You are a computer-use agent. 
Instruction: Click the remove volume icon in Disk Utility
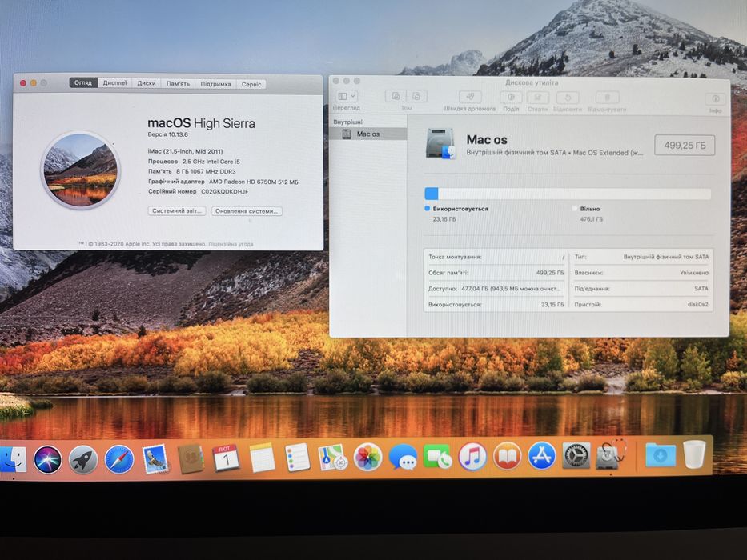416,96
